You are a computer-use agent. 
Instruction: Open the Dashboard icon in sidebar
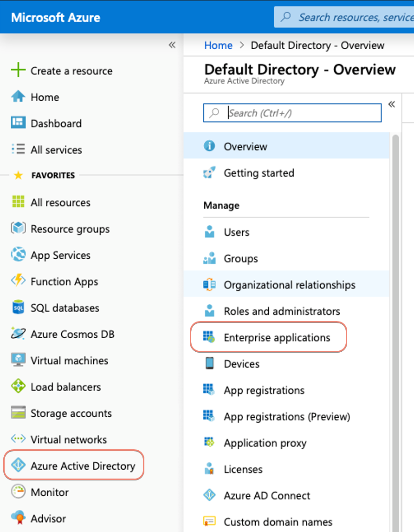[18, 123]
